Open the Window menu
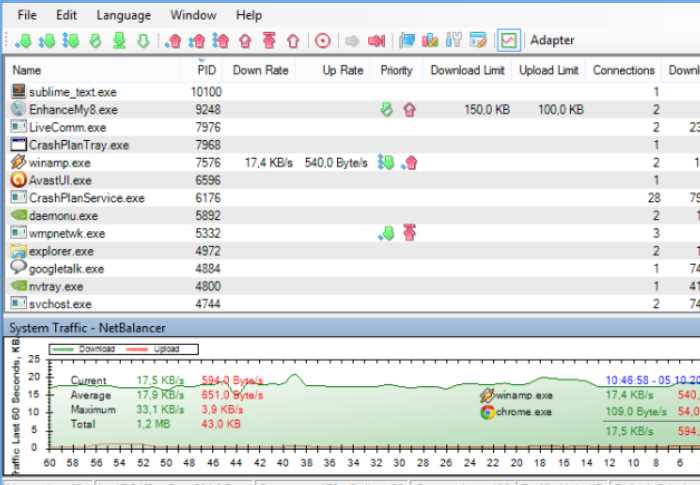The width and height of the screenshot is (700, 485). coord(193,15)
